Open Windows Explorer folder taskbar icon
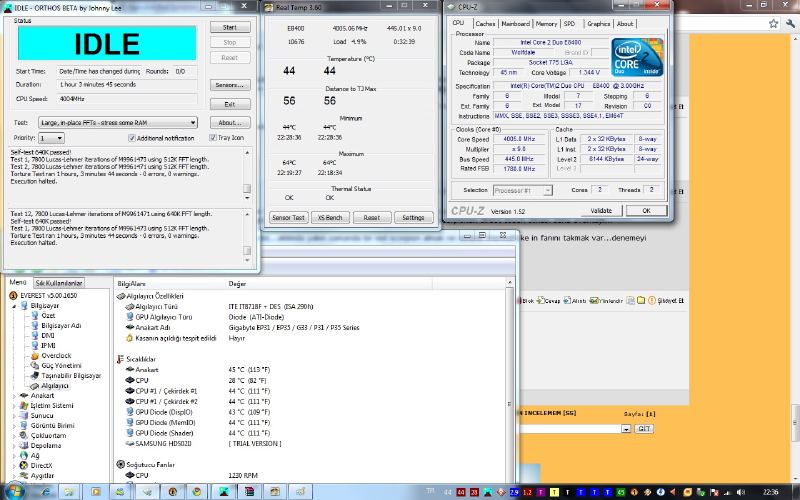Screen dimensions: 800x500 [x=68, y=492]
